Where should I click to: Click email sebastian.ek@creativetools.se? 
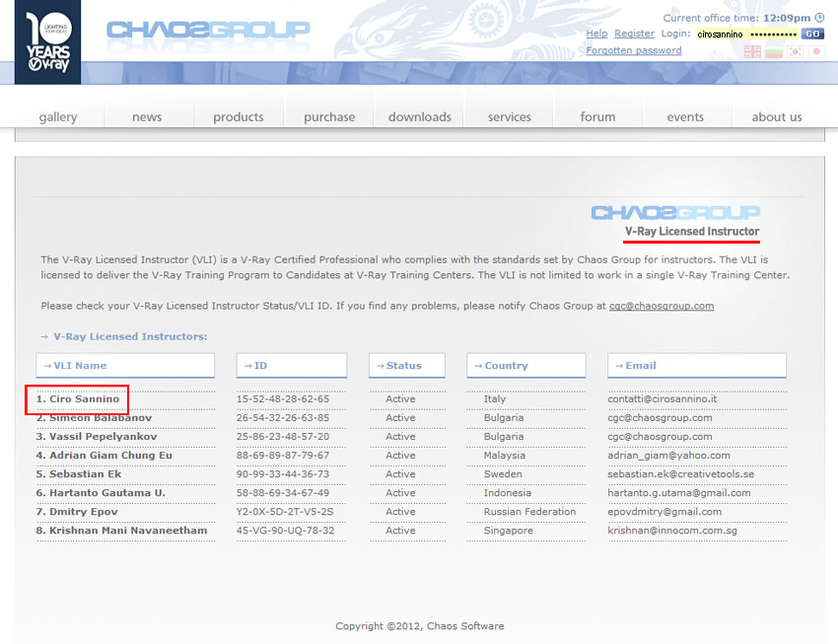pos(681,473)
